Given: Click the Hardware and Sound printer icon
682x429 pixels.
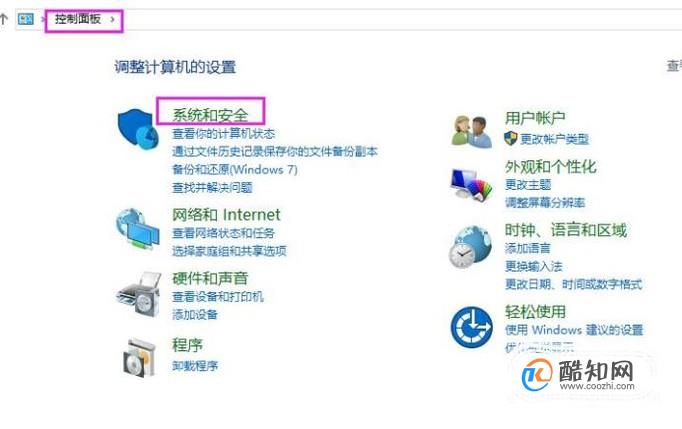Looking at the screenshot, I should tap(139, 294).
